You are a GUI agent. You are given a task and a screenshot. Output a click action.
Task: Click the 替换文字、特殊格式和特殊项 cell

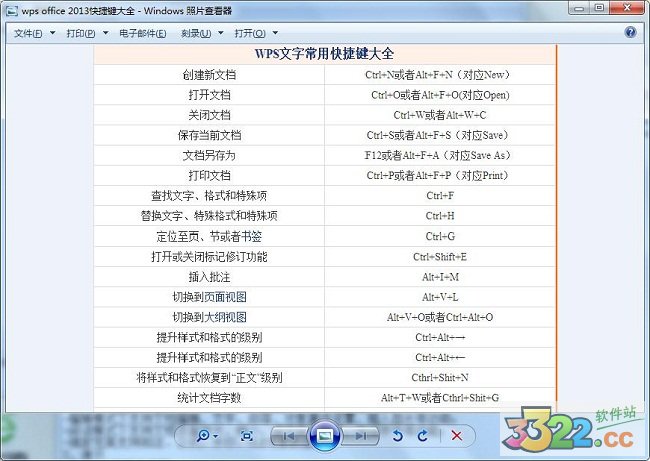(209, 216)
